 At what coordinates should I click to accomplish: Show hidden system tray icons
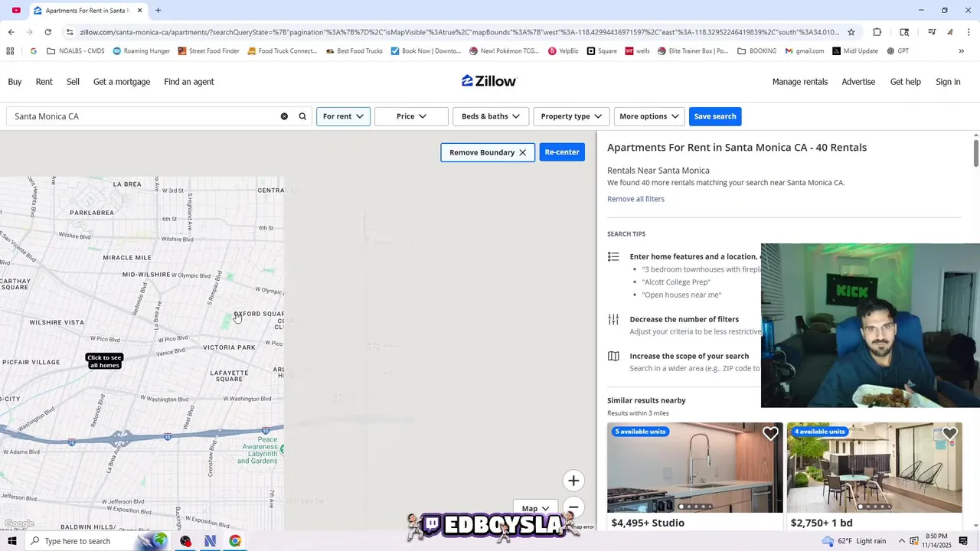(902, 541)
